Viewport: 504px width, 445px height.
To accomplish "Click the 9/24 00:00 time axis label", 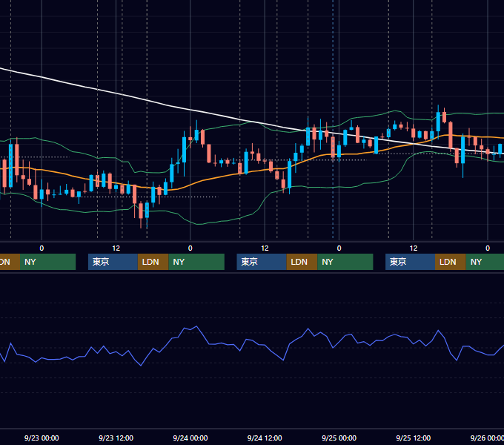I will (x=190, y=438).
